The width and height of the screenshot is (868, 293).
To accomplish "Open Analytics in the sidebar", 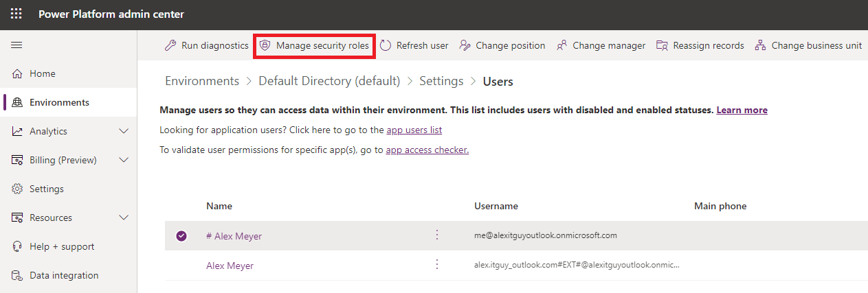I will 48,131.
